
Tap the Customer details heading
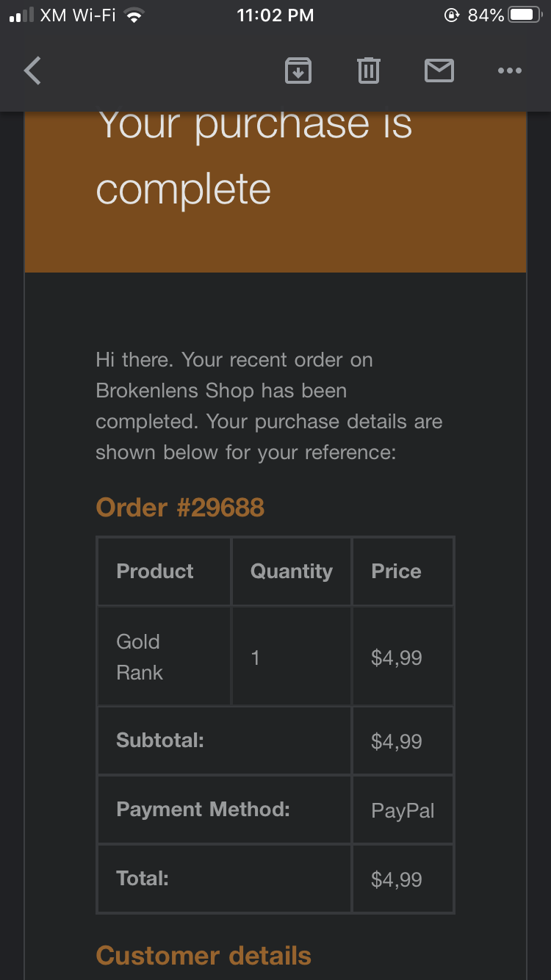204,955
